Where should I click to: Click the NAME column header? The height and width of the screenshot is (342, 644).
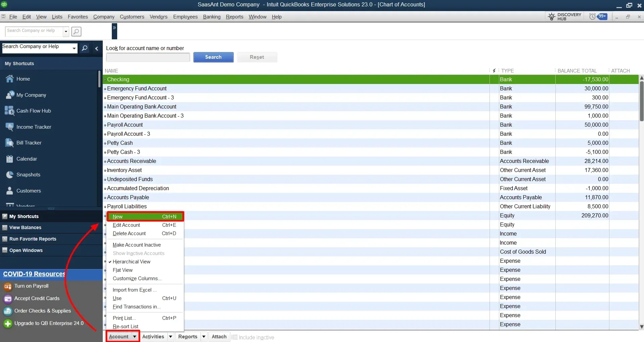coord(111,71)
